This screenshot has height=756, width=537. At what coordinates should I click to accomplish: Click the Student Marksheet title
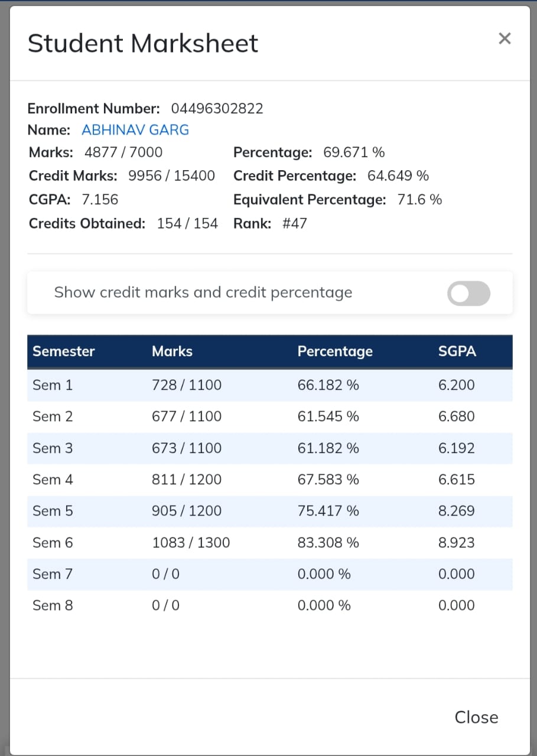tap(143, 44)
